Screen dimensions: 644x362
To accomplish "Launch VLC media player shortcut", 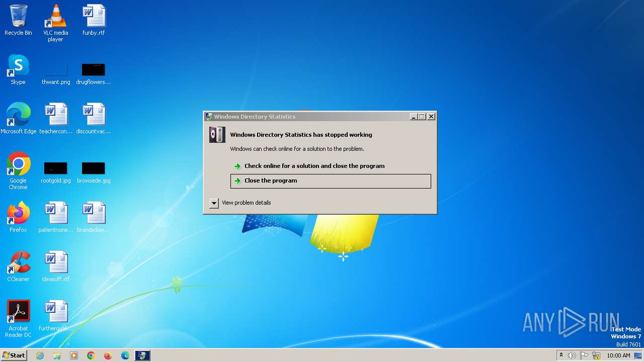I will coord(55,23).
